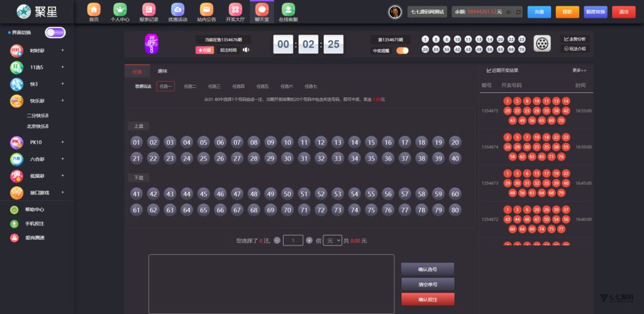Switch to the 趣味 tab
Viewport: 644px width, 314px height.
[162, 72]
